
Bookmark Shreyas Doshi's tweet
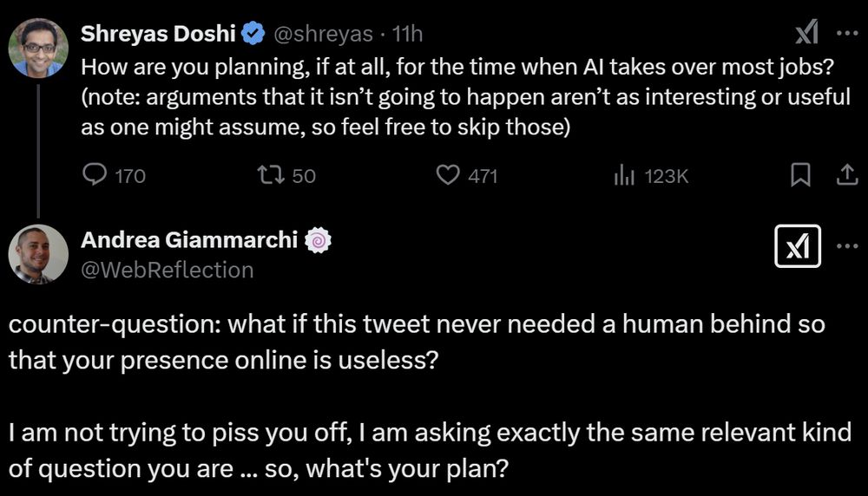[800, 175]
